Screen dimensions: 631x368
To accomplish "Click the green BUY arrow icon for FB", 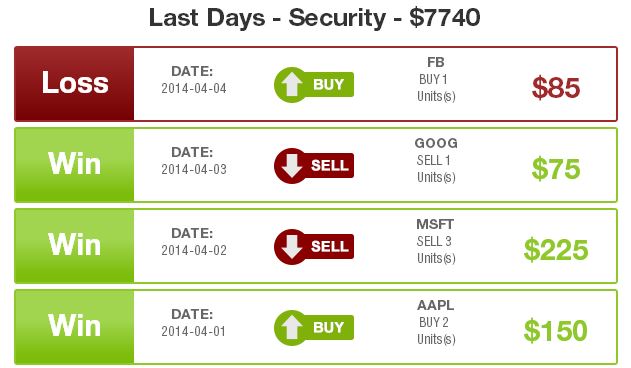I will pyautogui.click(x=314, y=85).
